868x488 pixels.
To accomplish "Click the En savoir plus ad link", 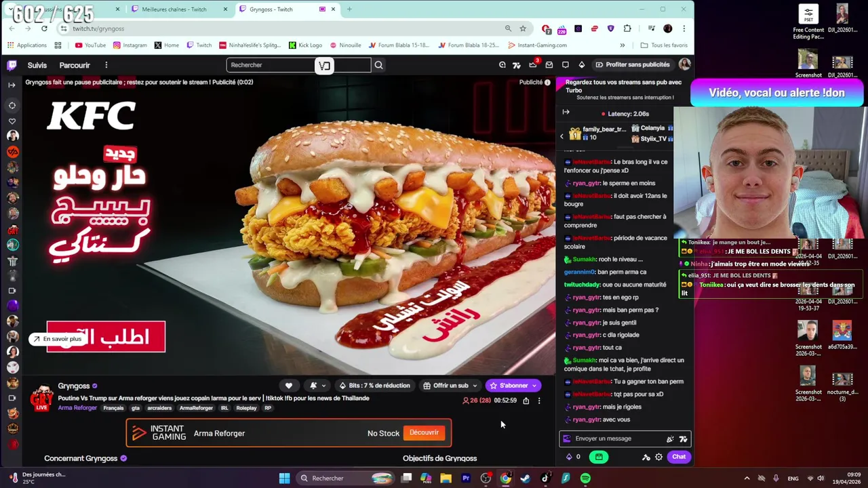I will pos(57,339).
